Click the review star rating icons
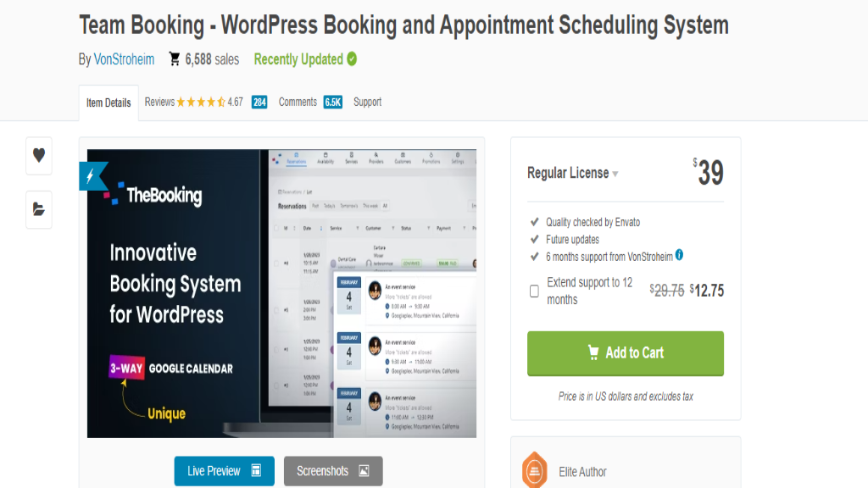This screenshot has width=868, height=488. [201, 102]
